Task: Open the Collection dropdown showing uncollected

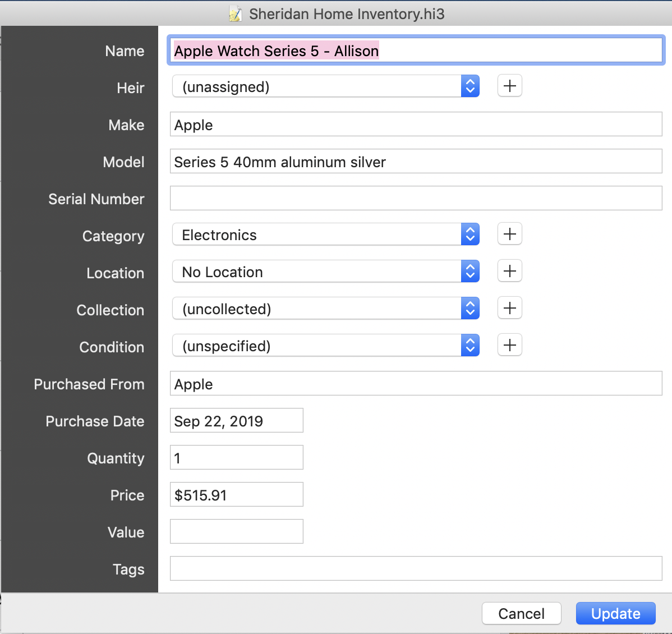Action: pyautogui.click(x=325, y=309)
